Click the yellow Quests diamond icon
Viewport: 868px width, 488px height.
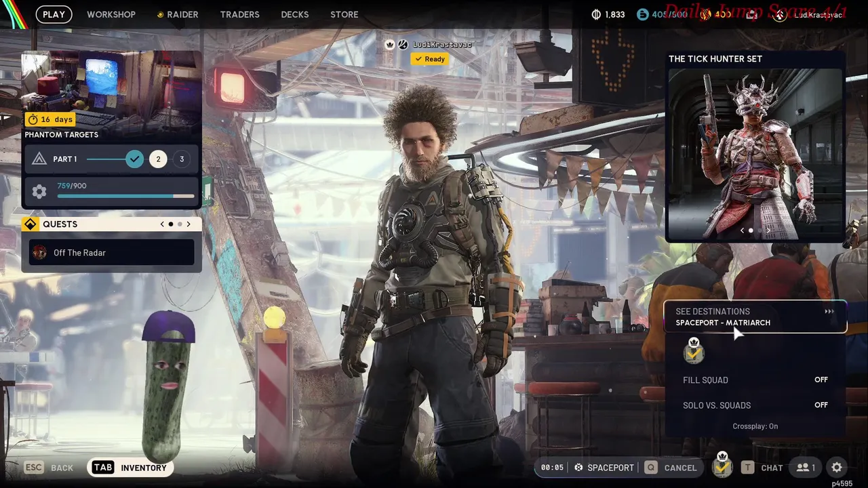tap(30, 224)
